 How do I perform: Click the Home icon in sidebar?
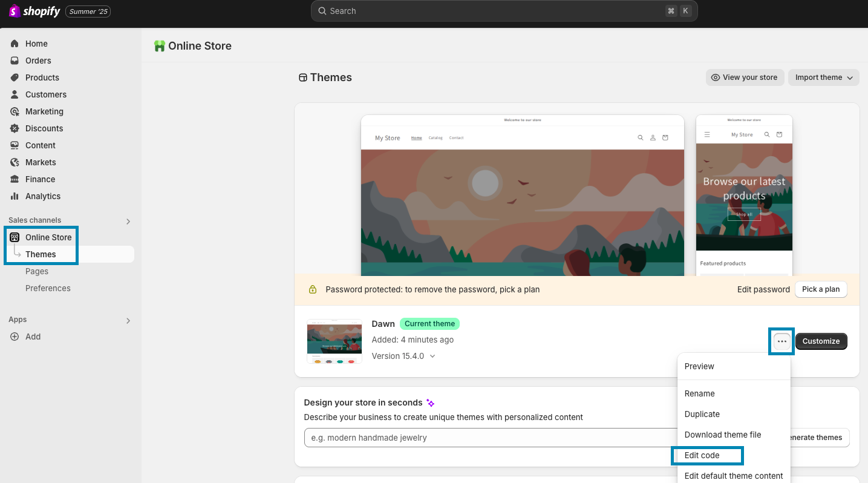coord(15,44)
